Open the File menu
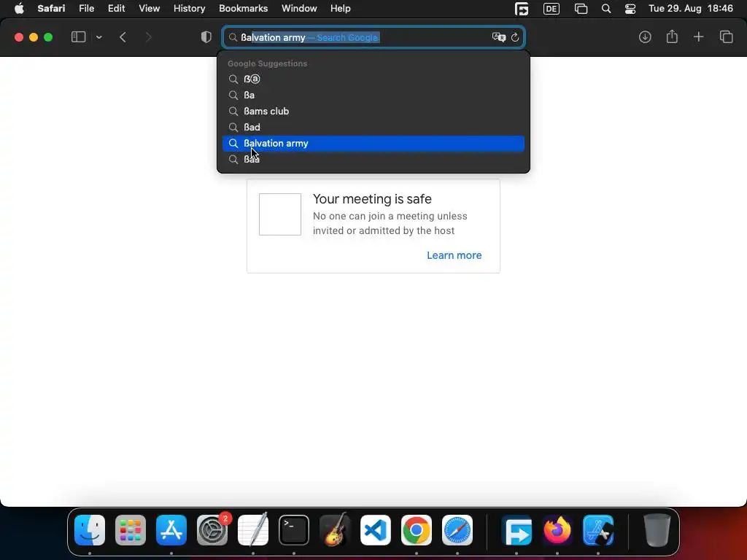 pyautogui.click(x=86, y=9)
